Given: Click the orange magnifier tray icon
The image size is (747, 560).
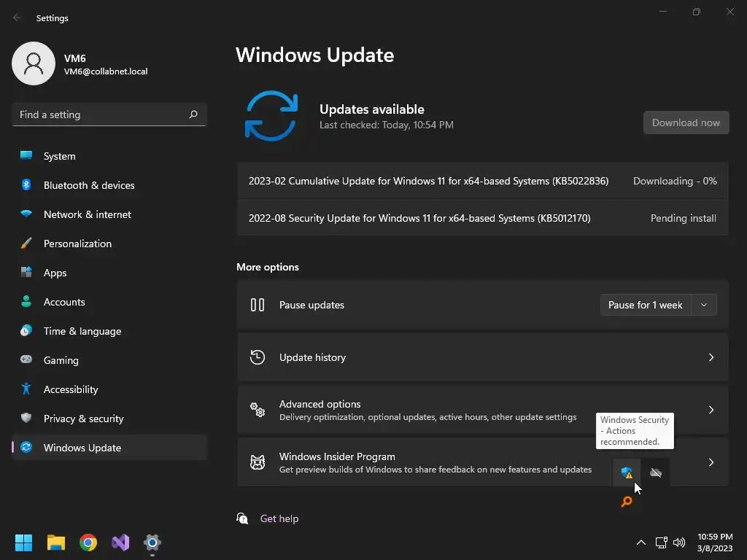Looking at the screenshot, I should 627,502.
